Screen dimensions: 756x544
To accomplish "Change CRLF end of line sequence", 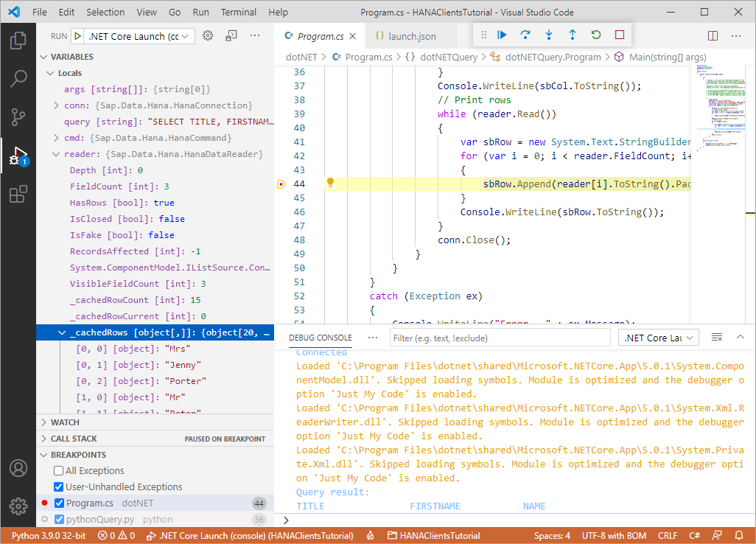I will [x=668, y=535].
